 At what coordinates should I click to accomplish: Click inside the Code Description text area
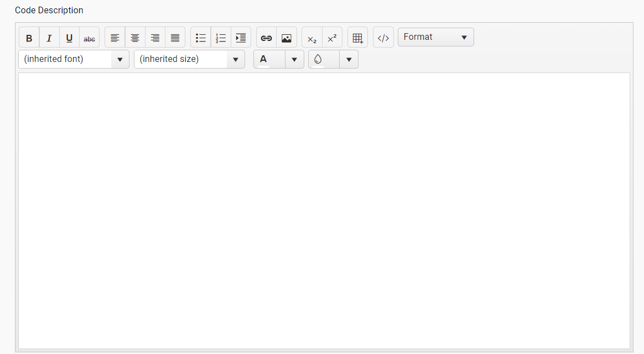pos(324,210)
